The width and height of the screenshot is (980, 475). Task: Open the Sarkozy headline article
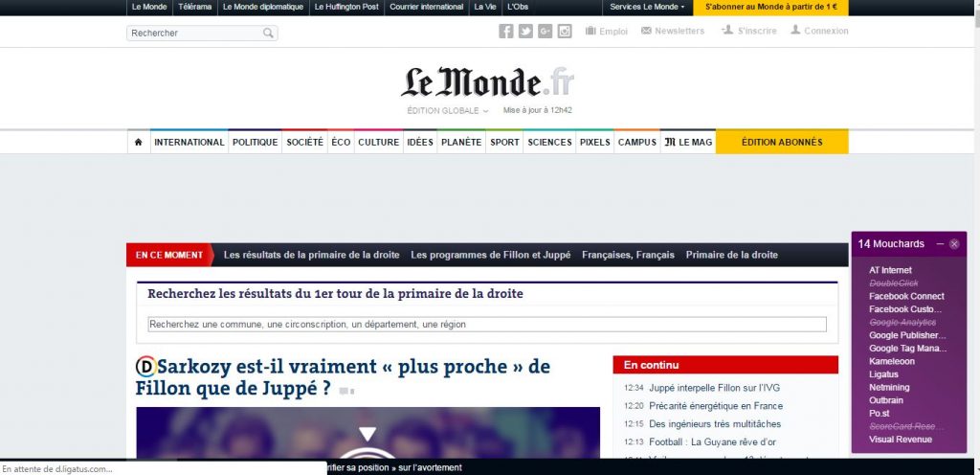pyautogui.click(x=344, y=377)
